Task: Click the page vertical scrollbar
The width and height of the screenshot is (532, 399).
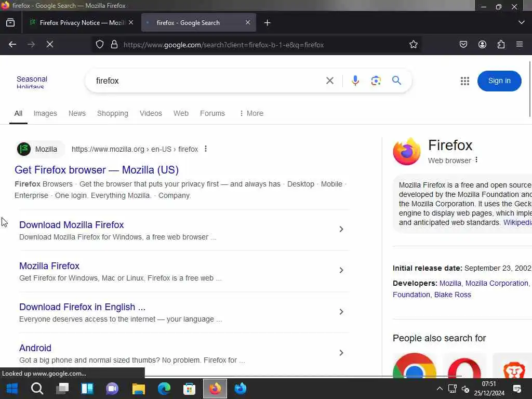Action: point(530,89)
